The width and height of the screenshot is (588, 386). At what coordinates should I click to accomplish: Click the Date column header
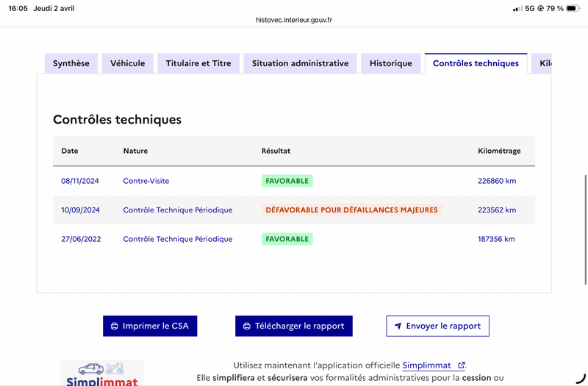point(70,151)
